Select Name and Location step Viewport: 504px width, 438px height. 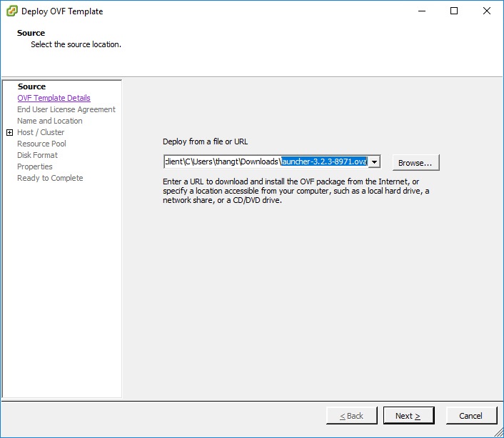pyautogui.click(x=50, y=121)
